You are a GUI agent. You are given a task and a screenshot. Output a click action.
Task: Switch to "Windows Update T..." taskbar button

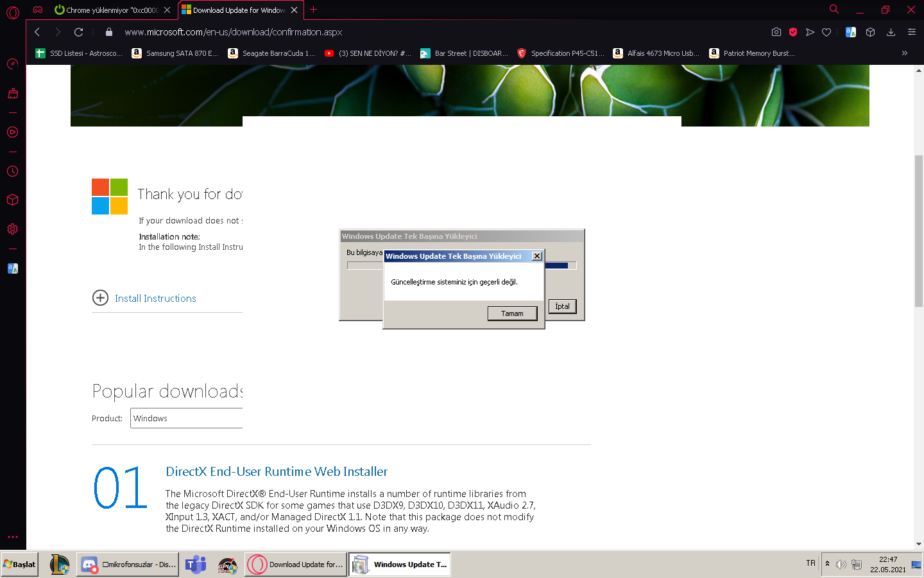point(400,565)
